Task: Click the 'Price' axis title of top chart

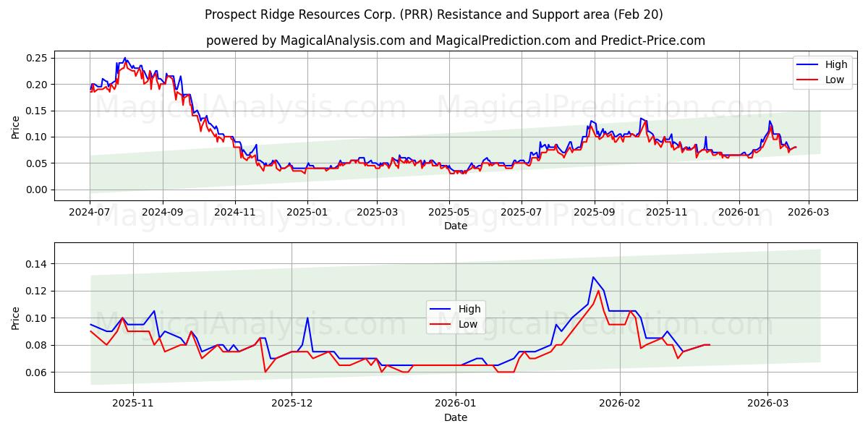Action: click(16, 126)
